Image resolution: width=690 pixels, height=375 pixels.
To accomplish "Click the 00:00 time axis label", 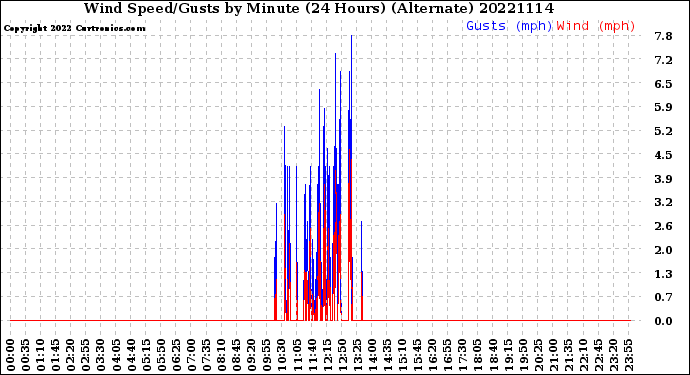I will click(x=11, y=355).
